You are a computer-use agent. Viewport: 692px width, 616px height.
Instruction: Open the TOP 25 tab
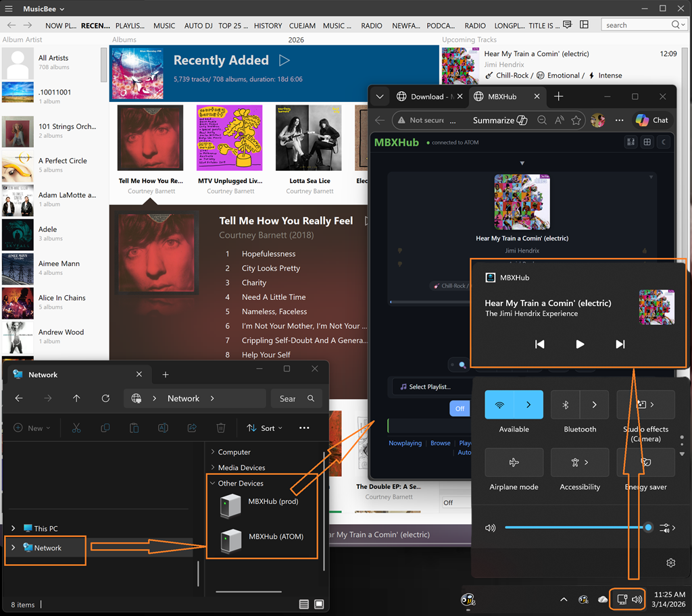pos(233,26)
